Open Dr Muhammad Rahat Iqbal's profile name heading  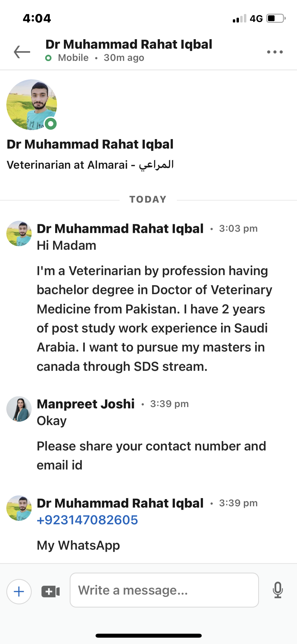click(x=90, y=144)
